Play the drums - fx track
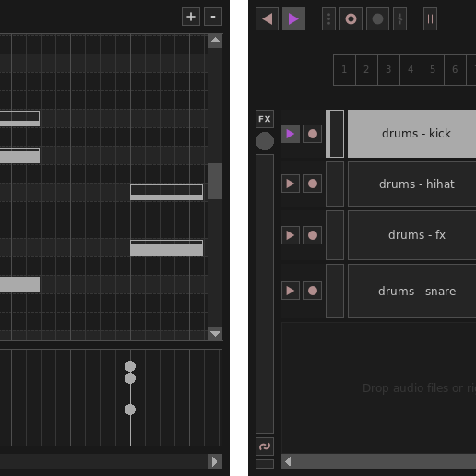 [x=291, y=235]
